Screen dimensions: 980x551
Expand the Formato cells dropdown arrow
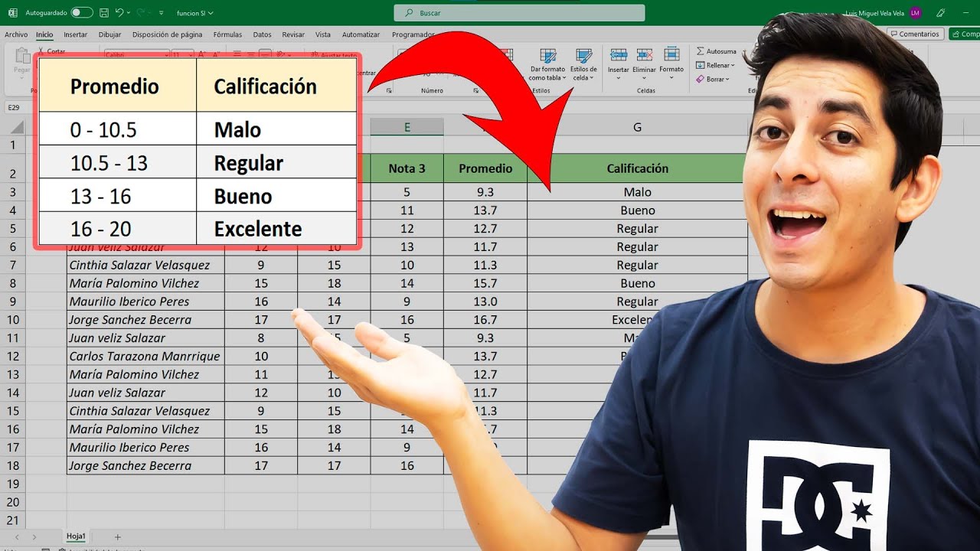pyautogui.click(x=671, y=78)
